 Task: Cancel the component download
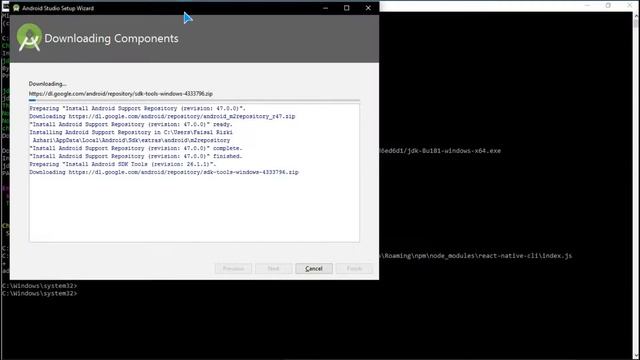coord(313,269)
